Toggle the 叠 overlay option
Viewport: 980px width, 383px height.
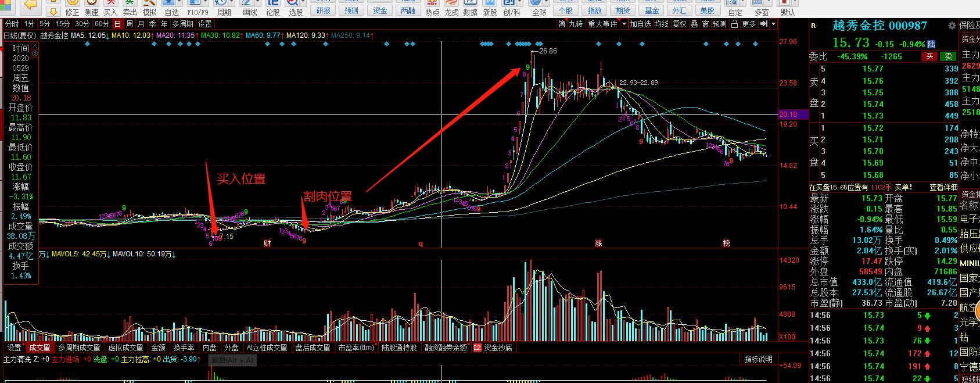(x=695, y=24)
